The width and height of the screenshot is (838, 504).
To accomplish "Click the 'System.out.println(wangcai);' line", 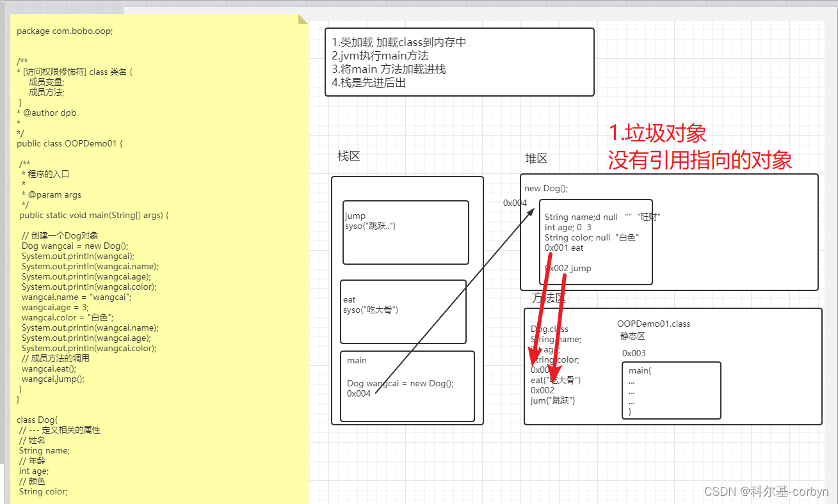I will click(78, 256).
